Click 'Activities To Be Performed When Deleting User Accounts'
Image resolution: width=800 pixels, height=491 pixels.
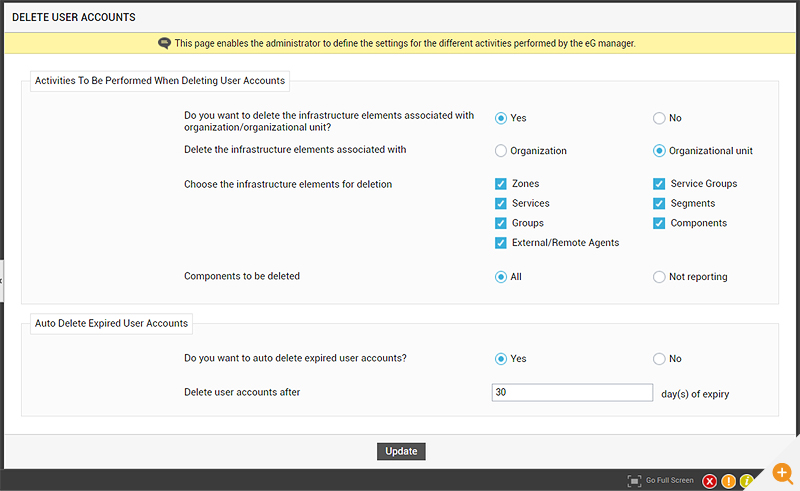pos(160,81)
